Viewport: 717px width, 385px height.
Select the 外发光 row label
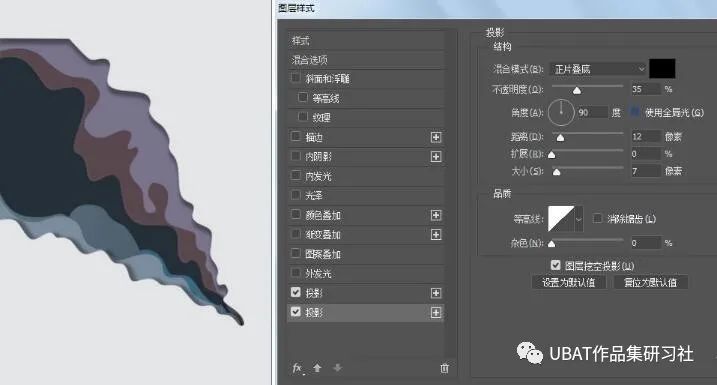pyautogui.click(x=318, y=274)
